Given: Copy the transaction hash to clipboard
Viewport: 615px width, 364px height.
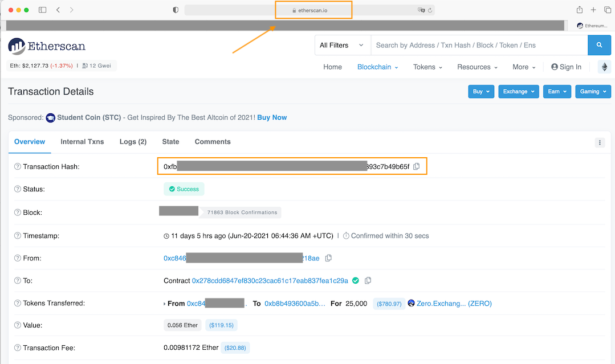Looking at the screenshot, I should (x=417, y=166).
